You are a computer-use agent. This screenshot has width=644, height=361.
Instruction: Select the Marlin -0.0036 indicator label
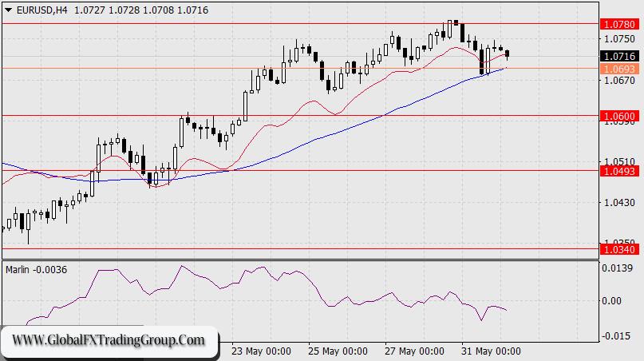click(x=36, y=270)
